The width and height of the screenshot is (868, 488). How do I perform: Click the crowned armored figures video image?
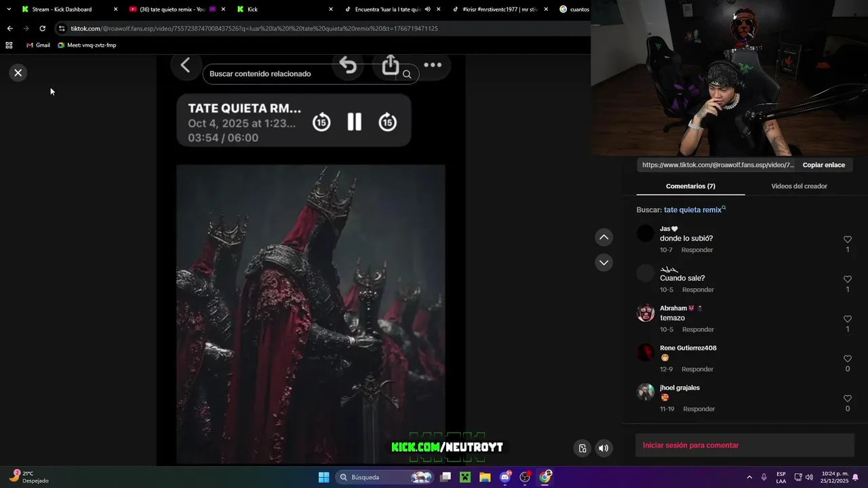click(x=311, y=314)
